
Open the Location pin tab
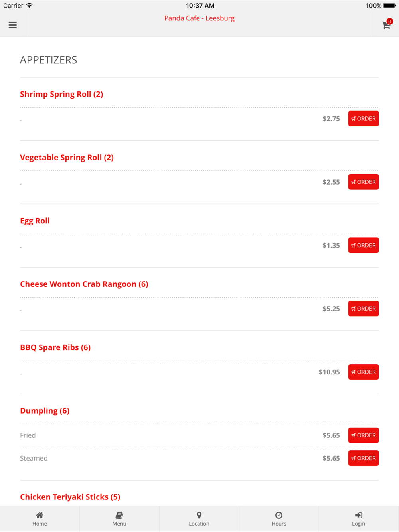(x=199, y=519)
